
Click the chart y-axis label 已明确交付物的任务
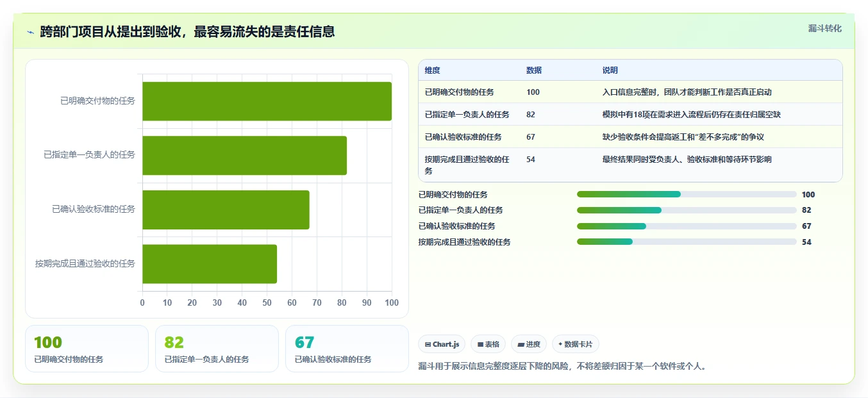coord(97,101)
